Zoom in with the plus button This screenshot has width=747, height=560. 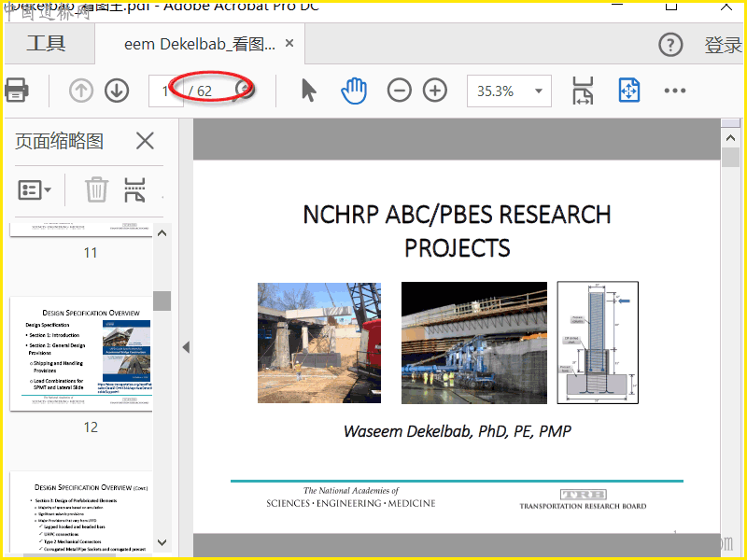435,91
